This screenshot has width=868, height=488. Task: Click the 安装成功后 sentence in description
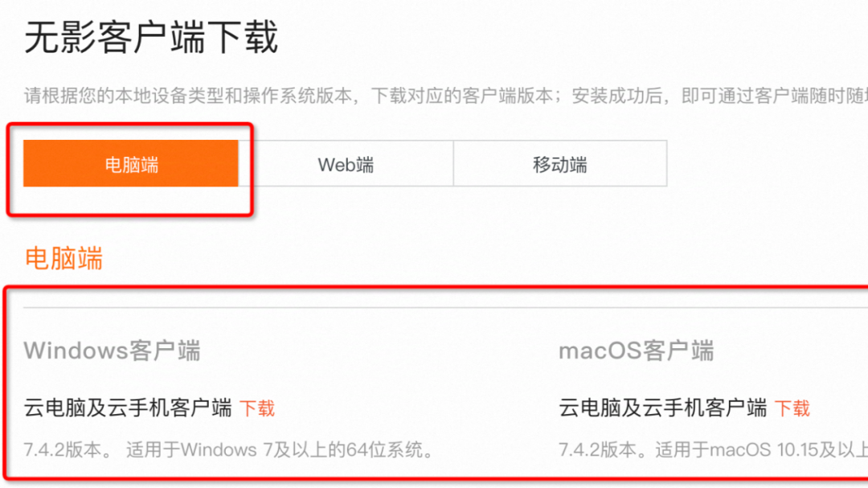click(x=616, y=96)
